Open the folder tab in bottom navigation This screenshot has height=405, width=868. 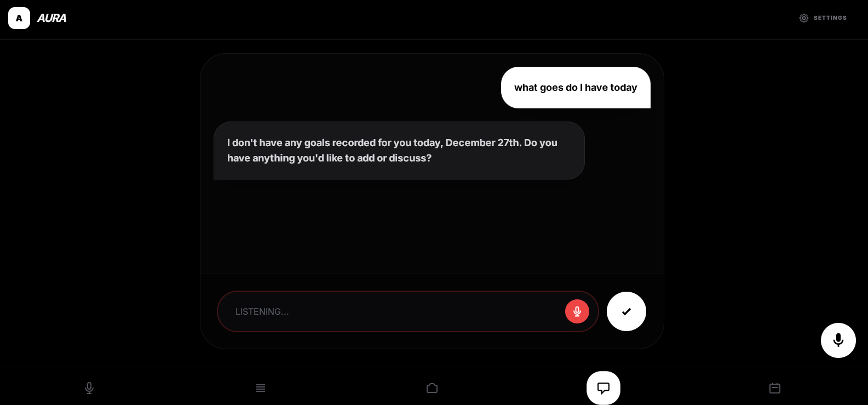point(432,388)
